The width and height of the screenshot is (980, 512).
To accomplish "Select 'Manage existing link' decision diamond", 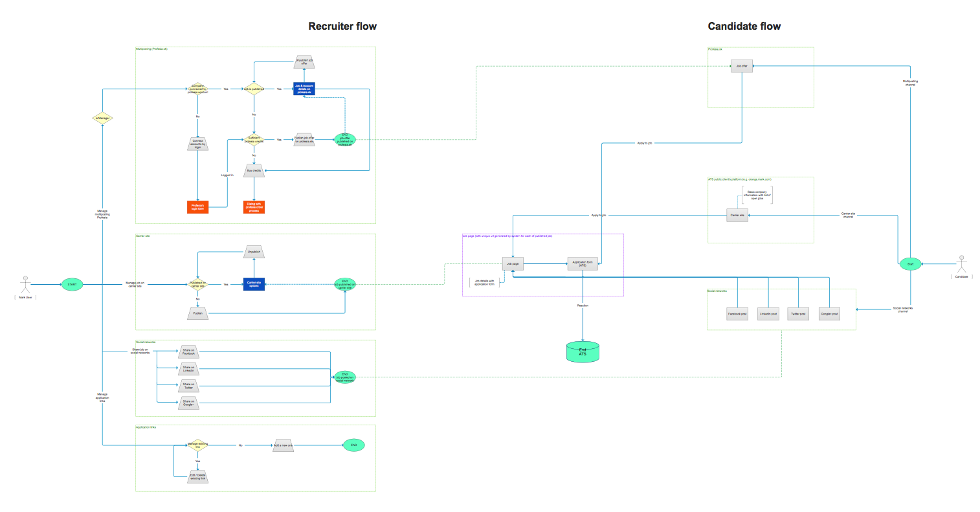I will [x=198, y=445].
